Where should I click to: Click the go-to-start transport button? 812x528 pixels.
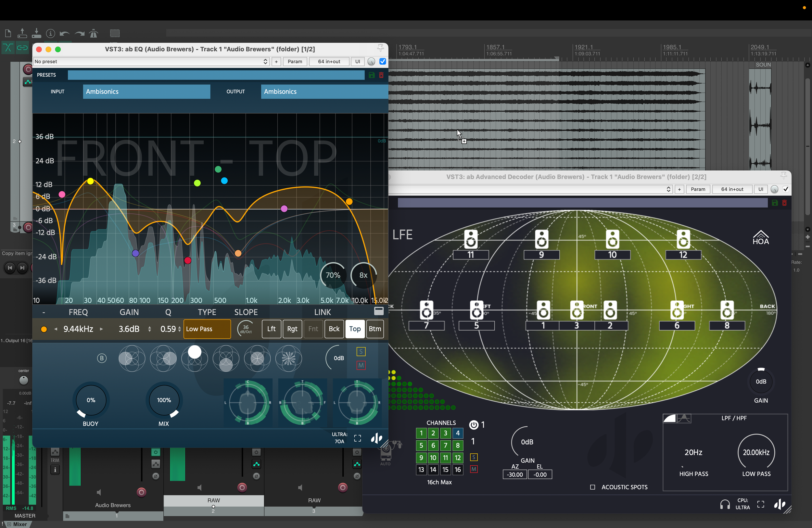coord(10,268)
